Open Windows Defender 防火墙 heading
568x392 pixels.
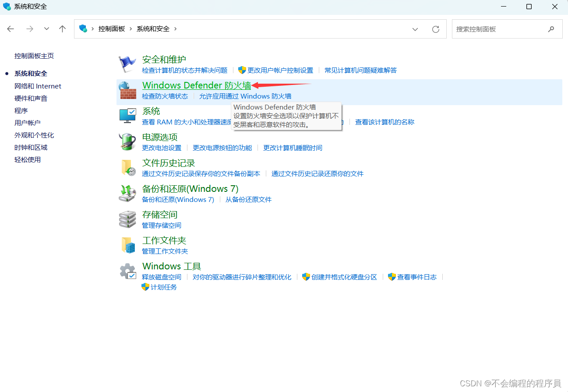tap(197, 85)
